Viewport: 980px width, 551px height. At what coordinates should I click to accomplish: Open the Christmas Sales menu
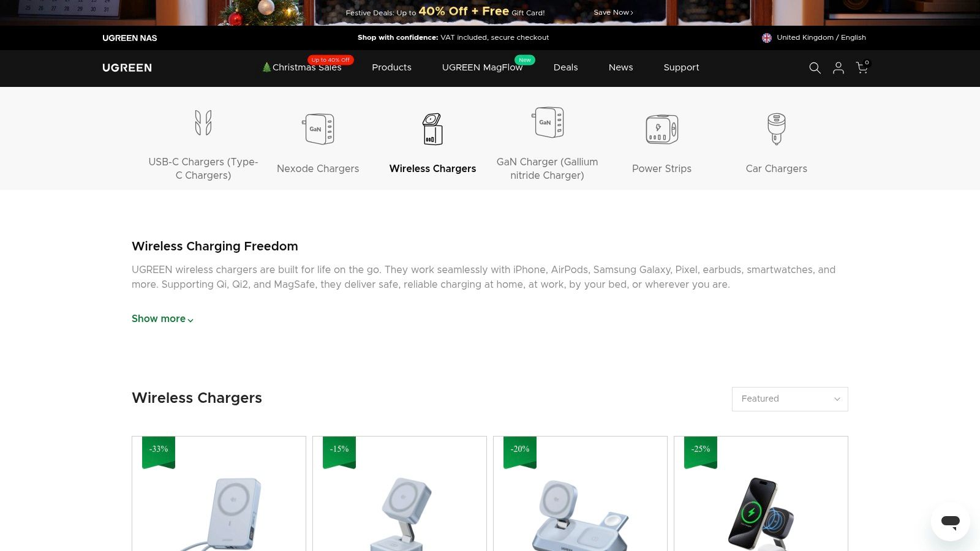click(302, 67)
